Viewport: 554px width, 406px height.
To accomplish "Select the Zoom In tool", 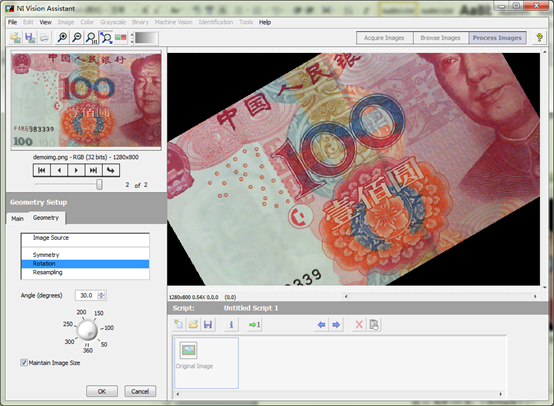I will [x=63, y=37].
